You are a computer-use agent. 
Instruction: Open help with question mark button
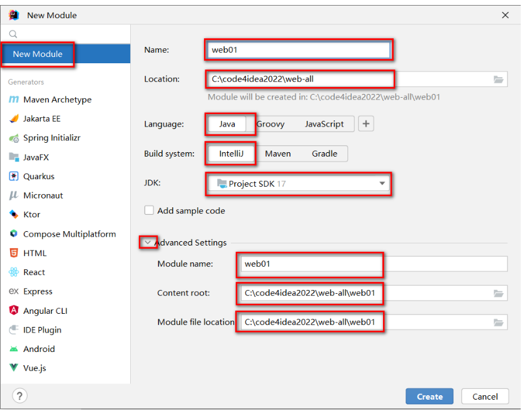tap(19, 396)
